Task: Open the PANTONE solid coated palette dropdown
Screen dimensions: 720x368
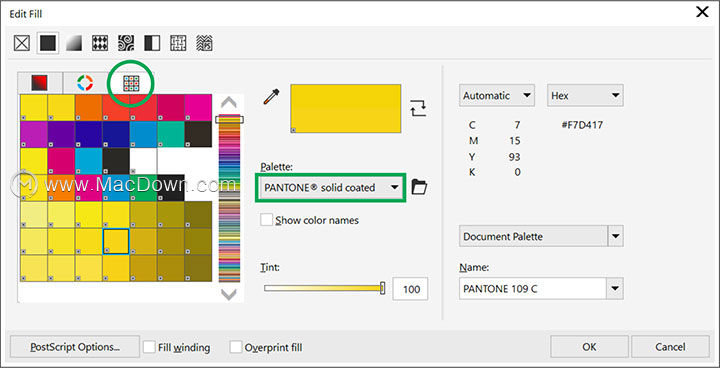Action: pyautogui.click(x=331, y=187)
